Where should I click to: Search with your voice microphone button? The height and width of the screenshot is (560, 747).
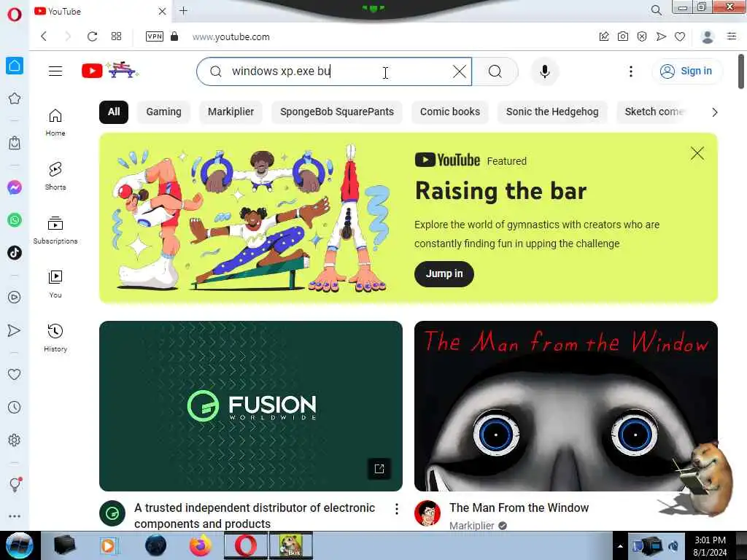(544, 71)
